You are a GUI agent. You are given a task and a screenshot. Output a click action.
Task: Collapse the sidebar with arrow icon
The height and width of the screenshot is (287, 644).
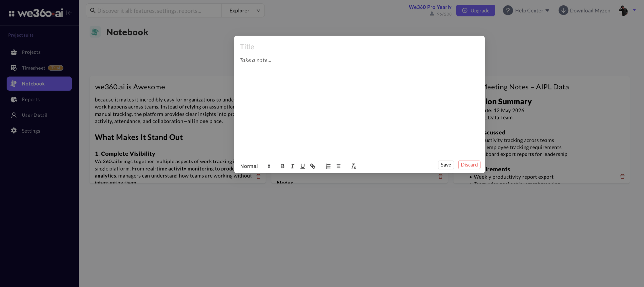click(69, 13)
